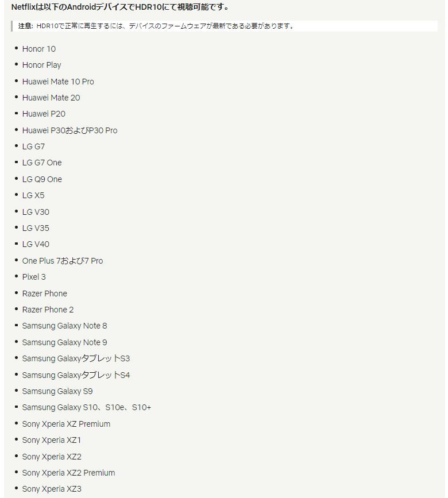Select Sony Xperia XZ Premium item
Image resolution: width=448 pixels, height=498 pixels.
(66, 424)
